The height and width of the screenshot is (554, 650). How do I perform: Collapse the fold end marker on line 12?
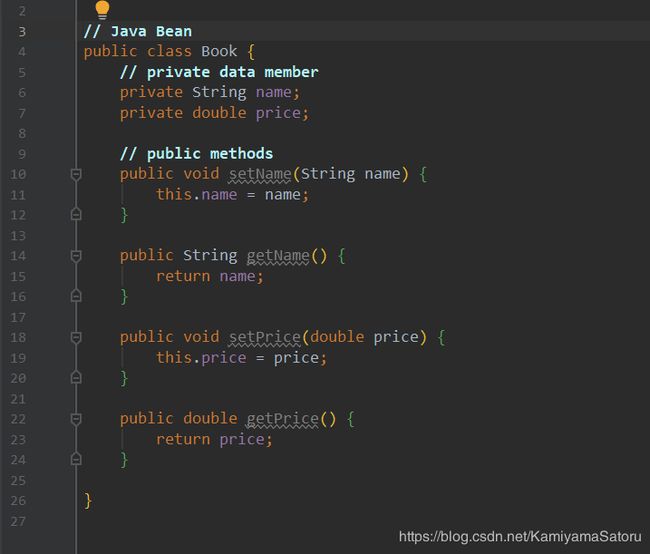75,214
